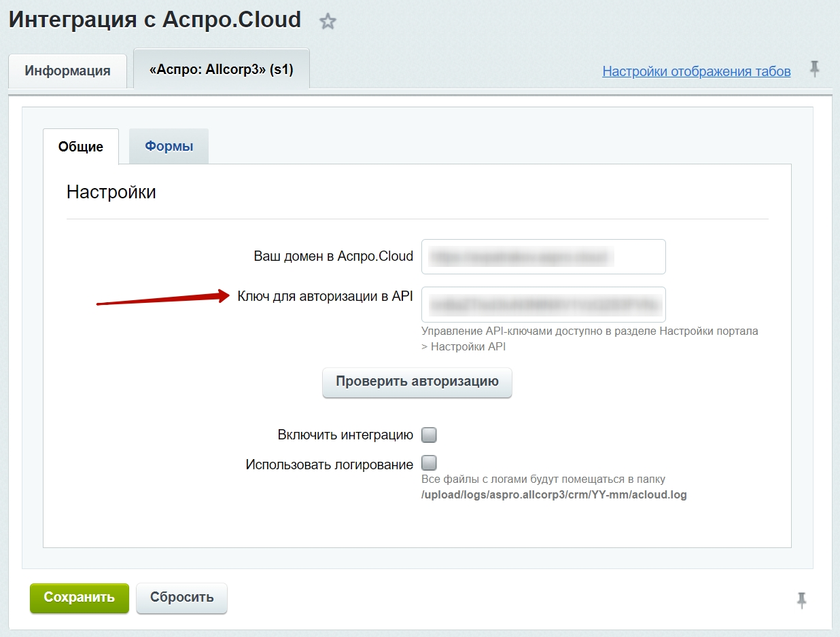Toggle the Использовать логирование checkbox
Screen dimensions: 840x637
point(429,463)
